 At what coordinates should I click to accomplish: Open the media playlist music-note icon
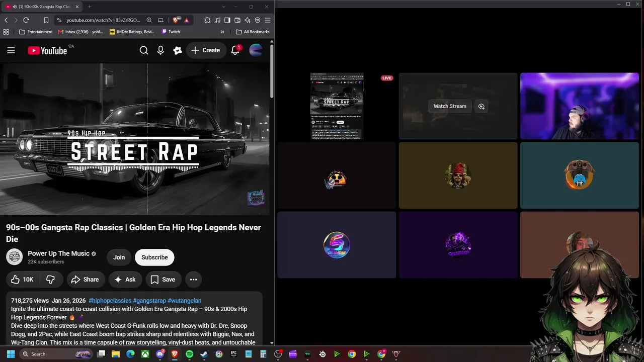(217, 20)
